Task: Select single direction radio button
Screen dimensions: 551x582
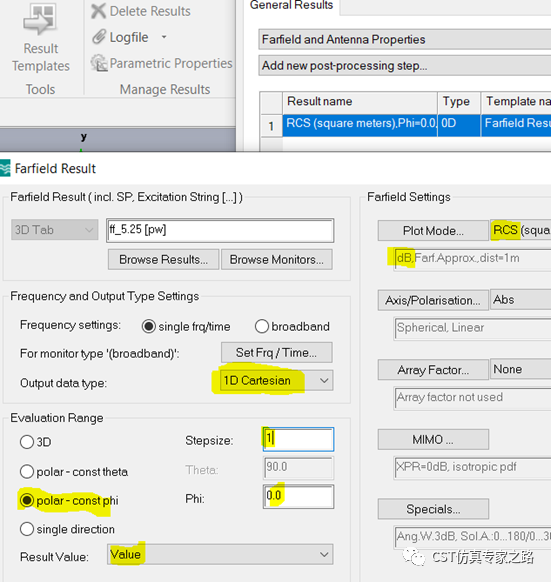Action: [27, 529]
